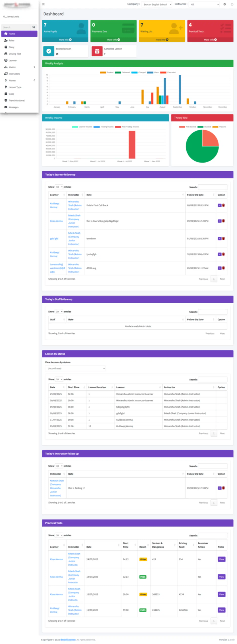
Task: Click the sidebar search magnifier icon
Action: (34, 27)
